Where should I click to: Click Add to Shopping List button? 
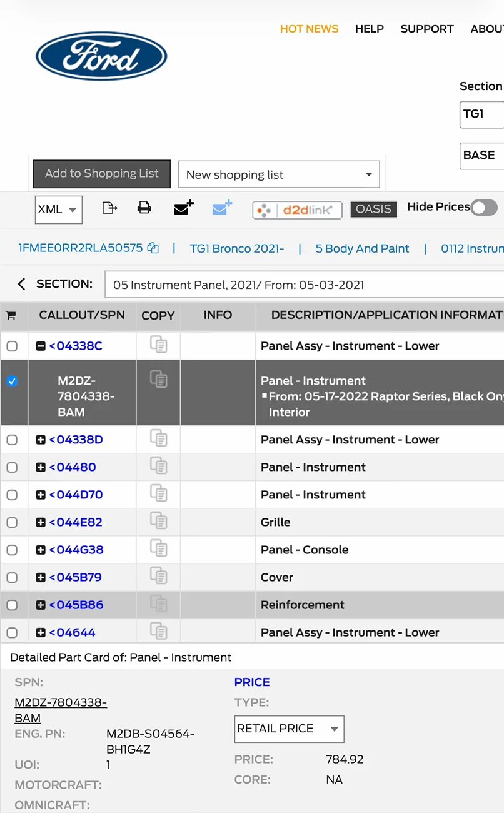pos(102,174)
